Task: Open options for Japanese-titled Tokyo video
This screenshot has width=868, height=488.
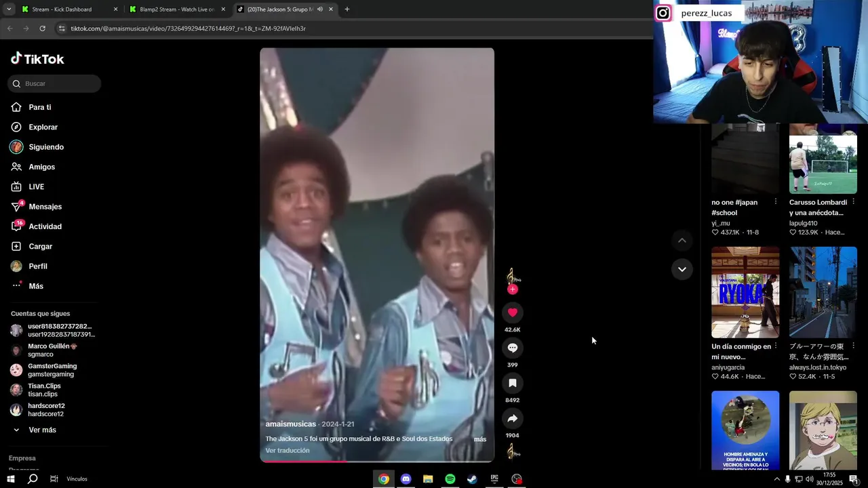Action: [854, 346]
